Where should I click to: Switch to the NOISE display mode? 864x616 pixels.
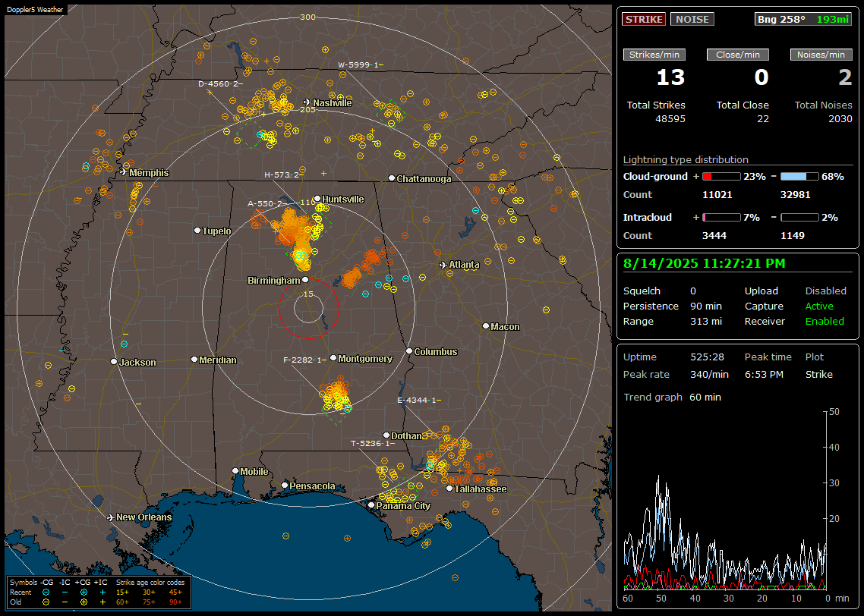pos(692,19)
